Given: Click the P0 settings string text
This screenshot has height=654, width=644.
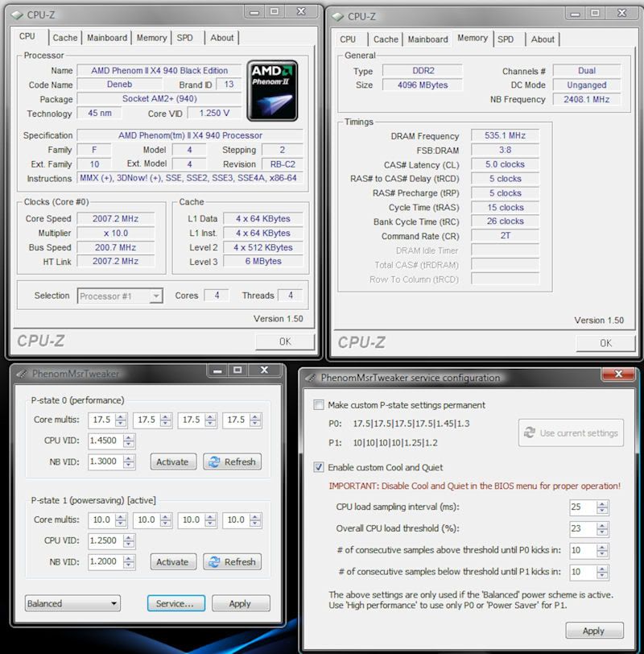Looking at the screenshot, I should pos(411,424).
